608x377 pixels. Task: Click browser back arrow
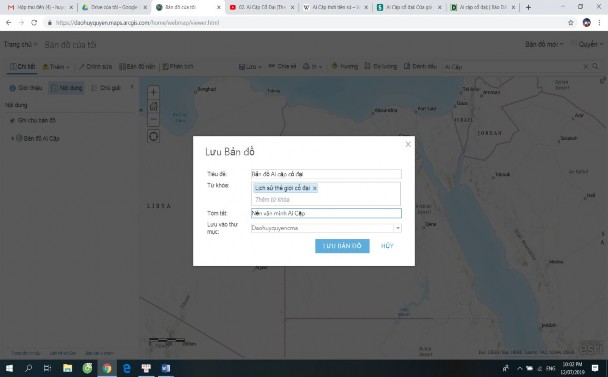[x=9, y=22]
